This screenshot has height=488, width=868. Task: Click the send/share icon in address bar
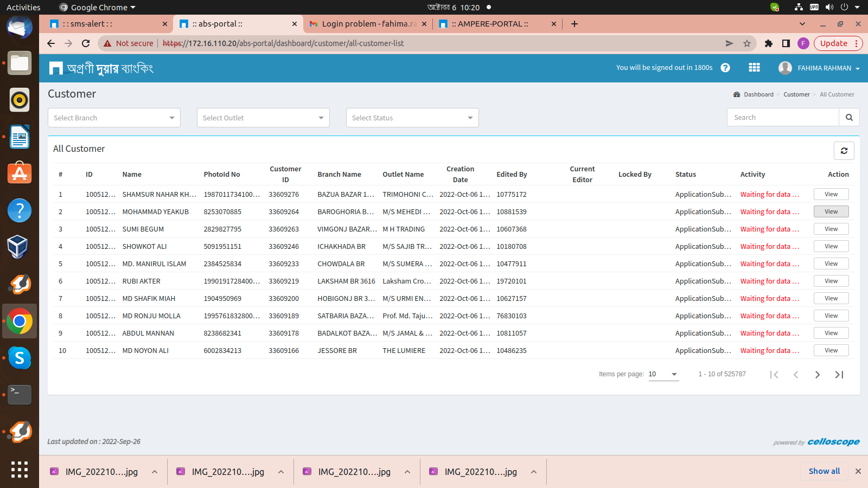click(730, 43)
